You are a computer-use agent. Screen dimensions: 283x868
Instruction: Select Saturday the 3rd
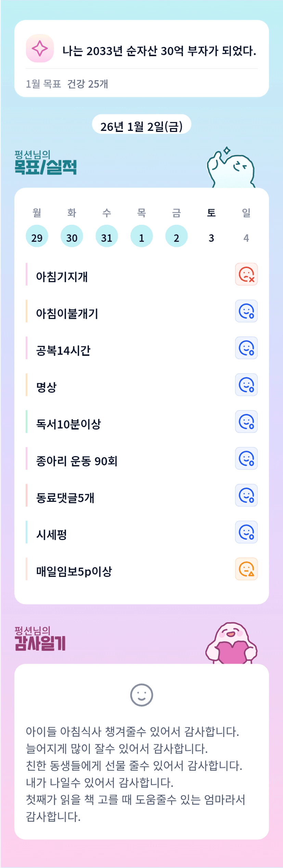click(211, 237)
